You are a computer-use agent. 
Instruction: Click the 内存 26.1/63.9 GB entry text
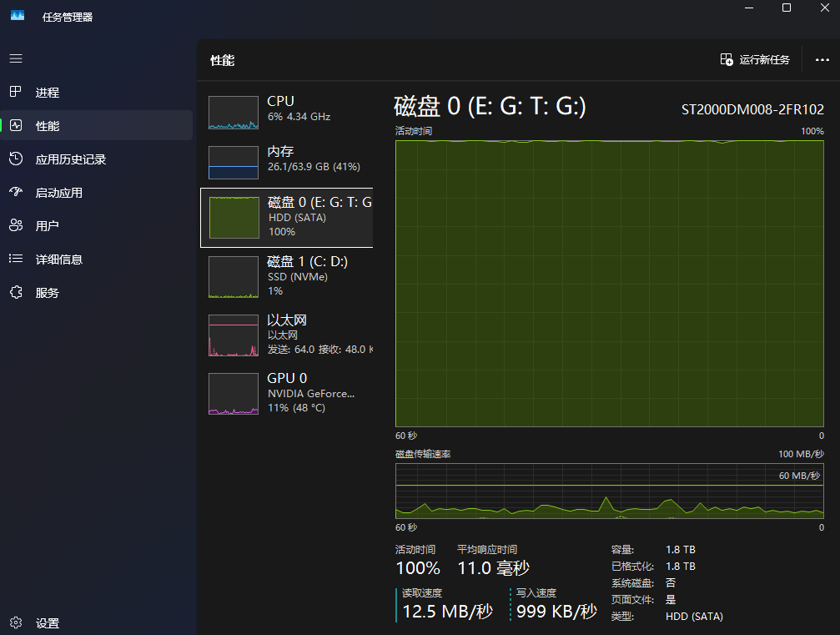[x=314, y=159]
